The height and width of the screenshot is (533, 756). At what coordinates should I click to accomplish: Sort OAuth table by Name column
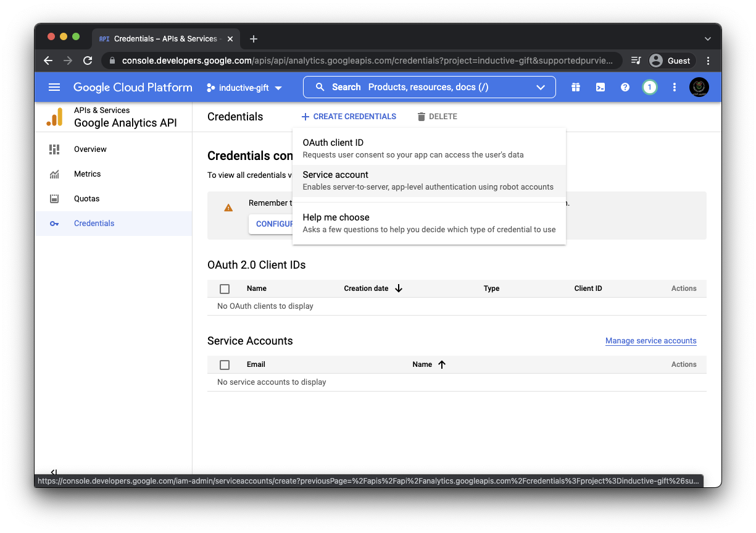point(257,288)
